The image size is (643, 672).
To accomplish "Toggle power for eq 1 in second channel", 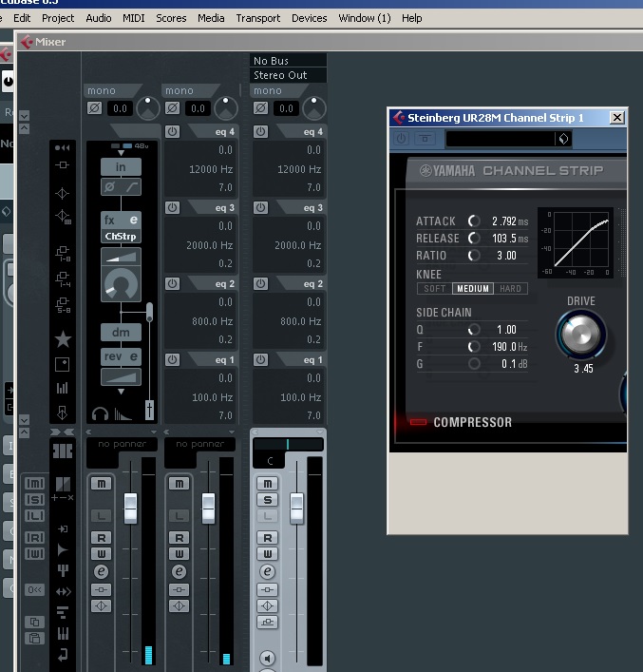I will click(172, 359).
